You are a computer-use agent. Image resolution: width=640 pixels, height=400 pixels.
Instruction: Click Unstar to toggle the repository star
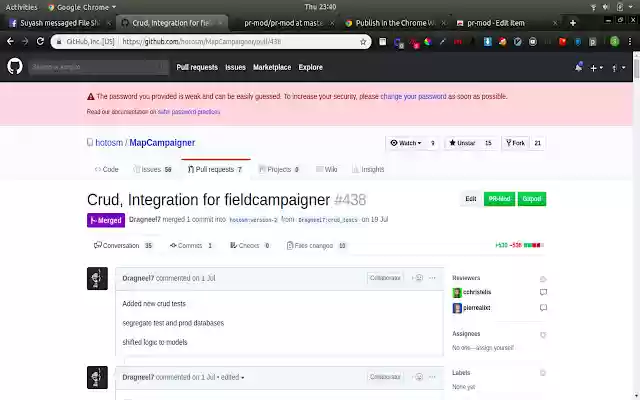462,143
